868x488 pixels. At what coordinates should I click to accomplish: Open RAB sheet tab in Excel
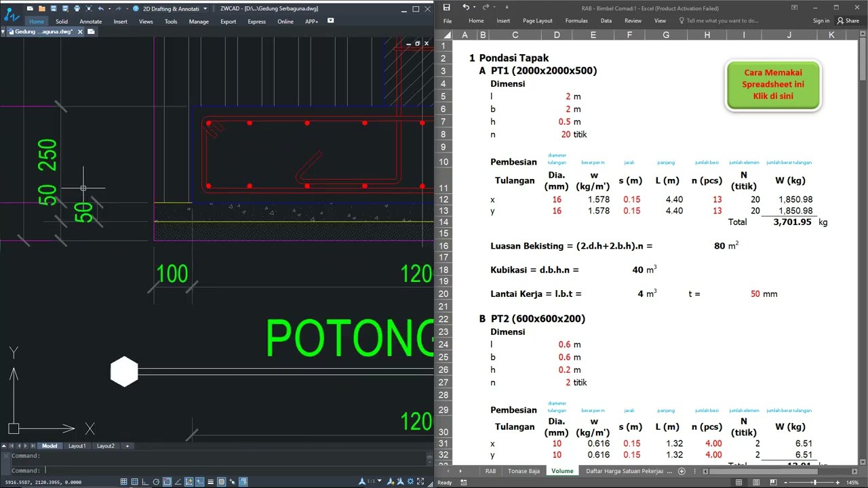(490, 471)
